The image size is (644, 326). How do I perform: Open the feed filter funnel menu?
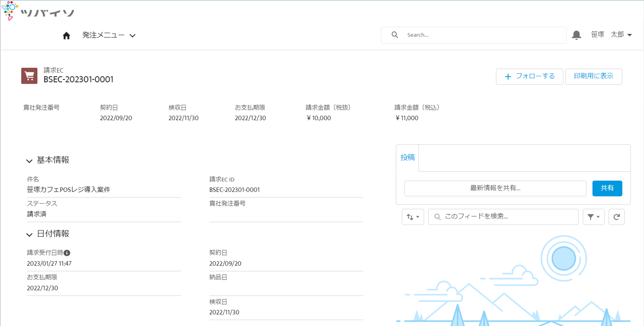pos(593,217)
